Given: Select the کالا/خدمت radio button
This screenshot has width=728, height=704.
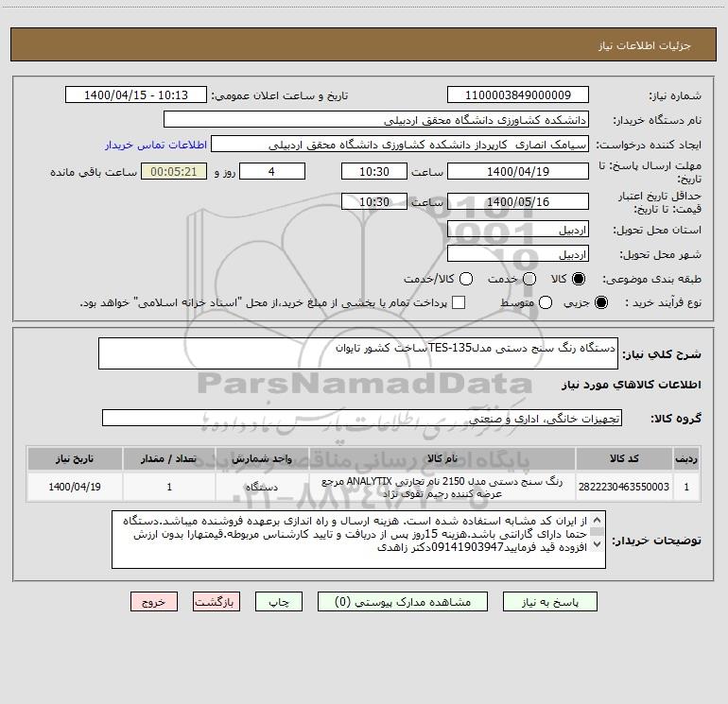Looking at the screenshot, I should tap(466, 279).
